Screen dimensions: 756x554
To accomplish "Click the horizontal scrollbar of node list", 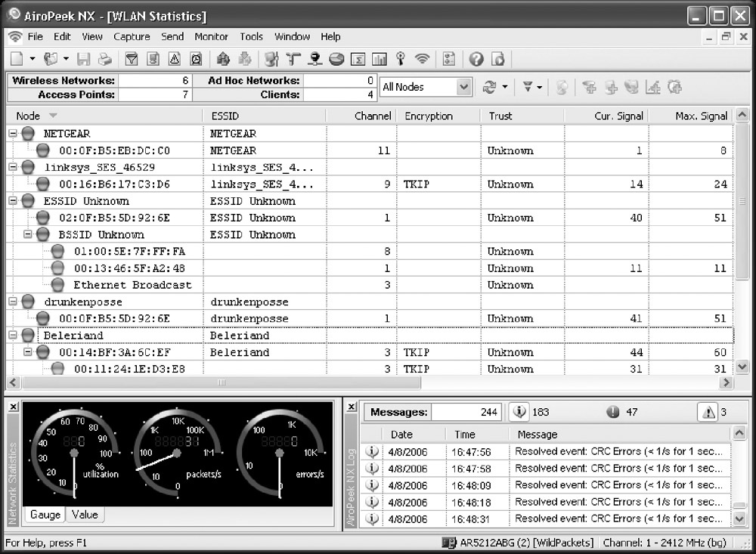I will point(222,383).
